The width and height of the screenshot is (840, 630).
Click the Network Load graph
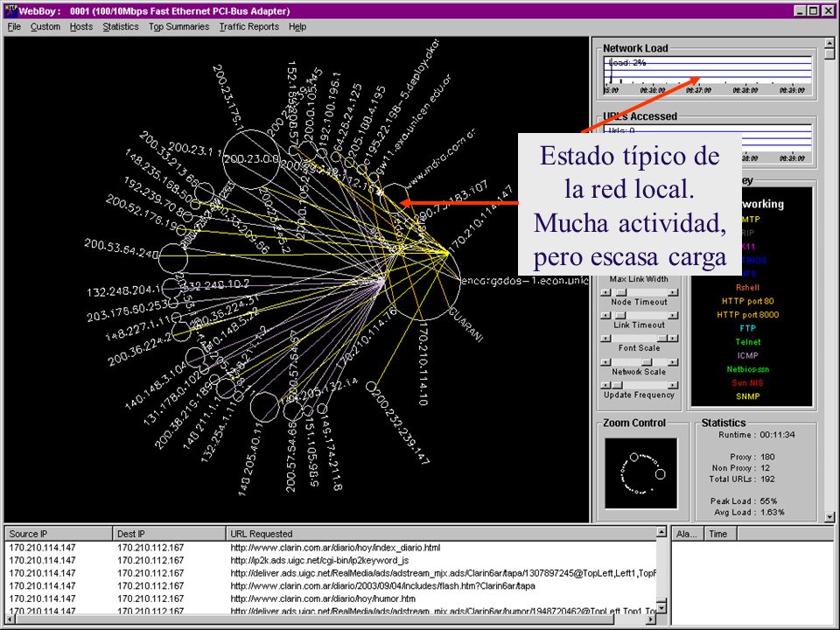(x=708, y=76)
